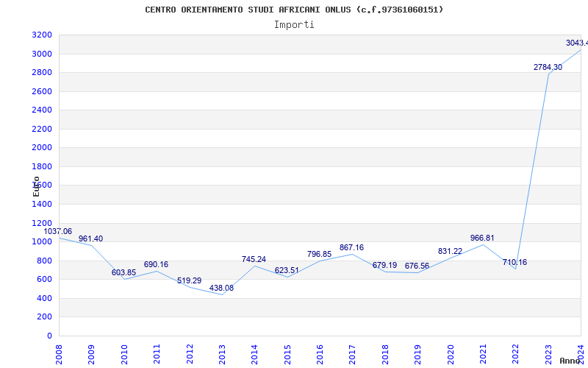Click data label 1037.06
Image resolution: width=588 pixels, height=368 pixels.
point(58,232)
